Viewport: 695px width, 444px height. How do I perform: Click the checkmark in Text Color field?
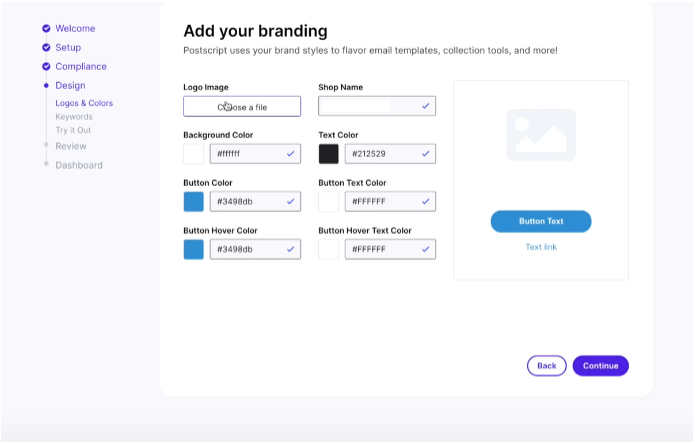click(426, 154)
